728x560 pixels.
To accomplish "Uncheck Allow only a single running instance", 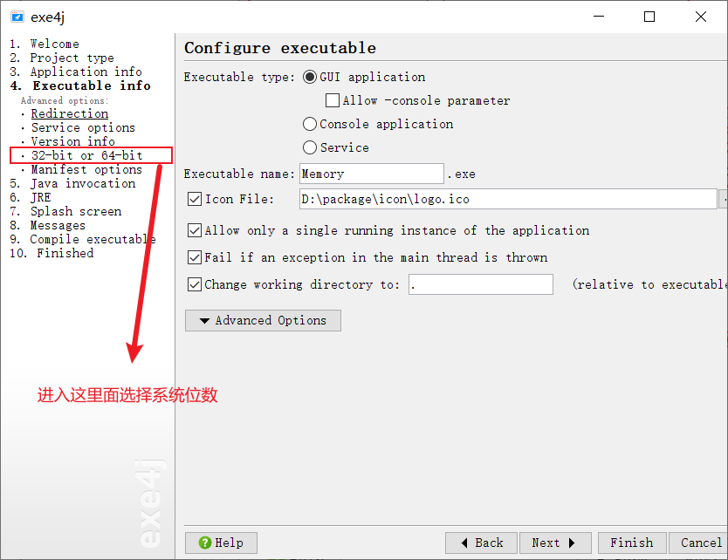I will tap(195, 230).
